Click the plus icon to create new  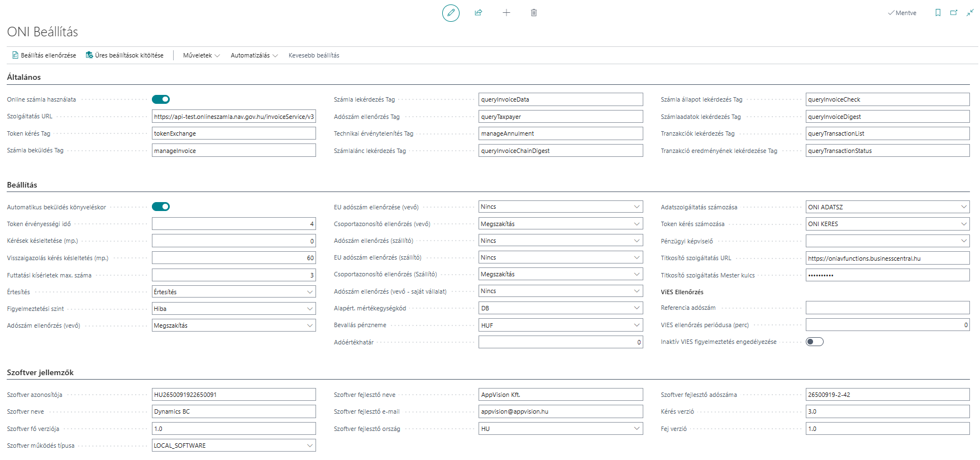tap(506, 12)
